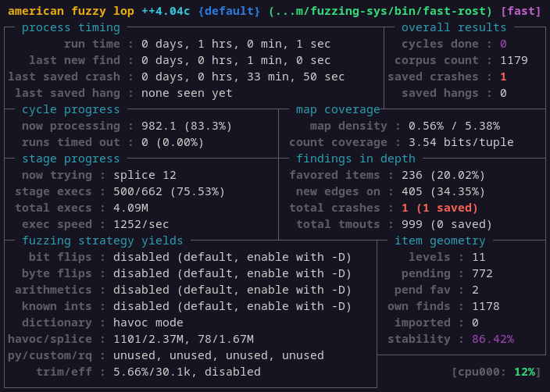
Task: Click the 'known ints' disabled status text
Action: pos(233,306)
